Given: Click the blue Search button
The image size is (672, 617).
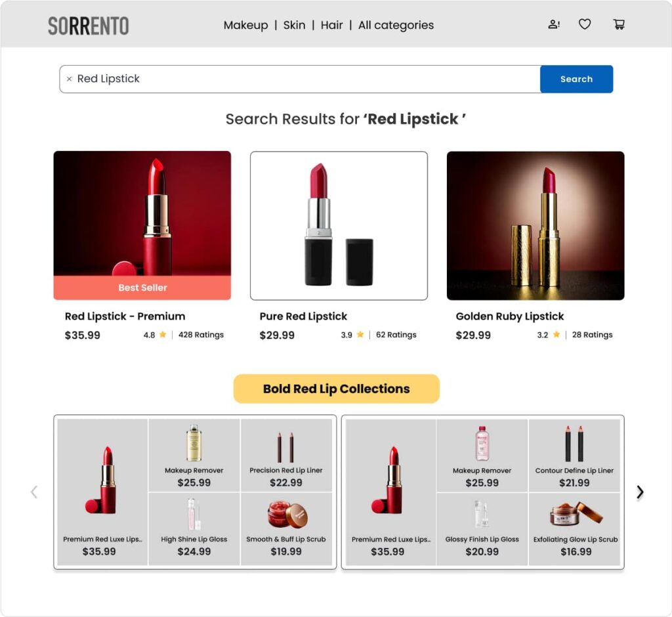Looking at the screenshot, I should [576, 79].
